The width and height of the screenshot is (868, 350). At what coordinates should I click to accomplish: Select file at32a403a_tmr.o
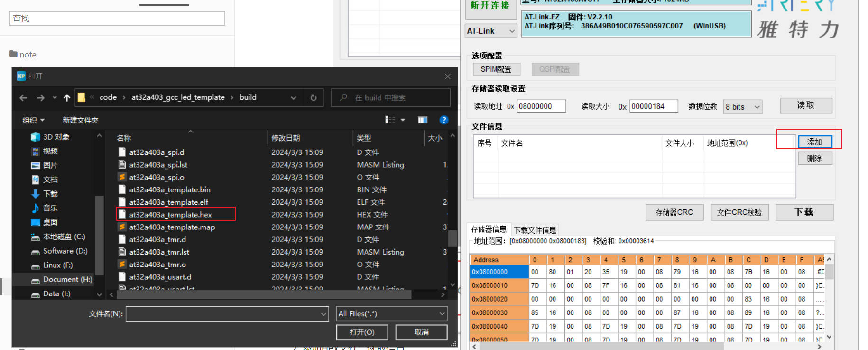point(157,264)
